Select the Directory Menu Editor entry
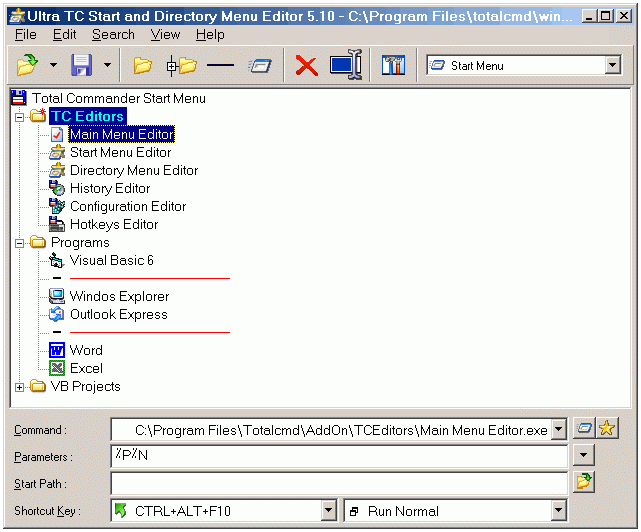Viewport: 641px width, 532px height. point(134,170)
